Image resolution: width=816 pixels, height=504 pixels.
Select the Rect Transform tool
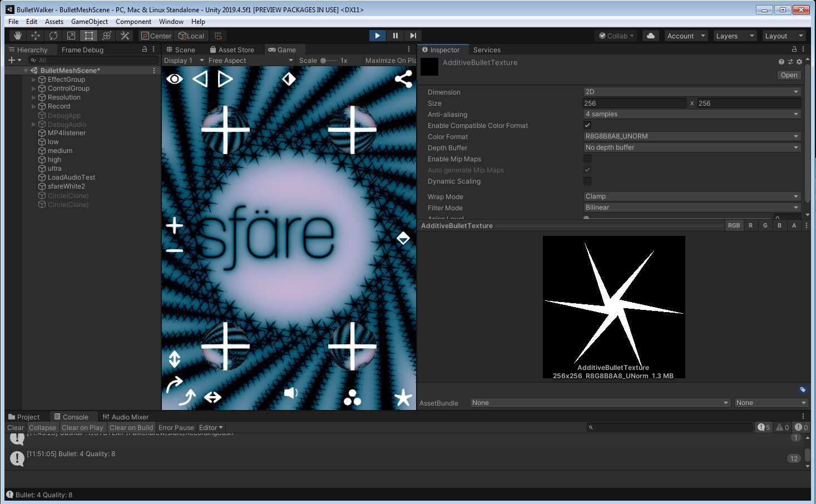pos(89,36)
